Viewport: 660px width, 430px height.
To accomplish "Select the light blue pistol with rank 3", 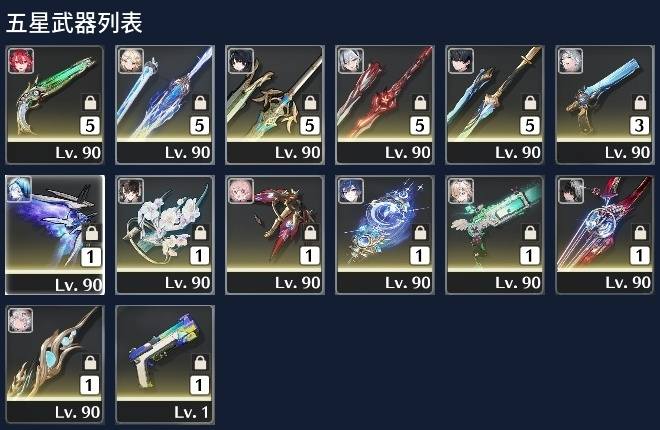I will 605,105.
